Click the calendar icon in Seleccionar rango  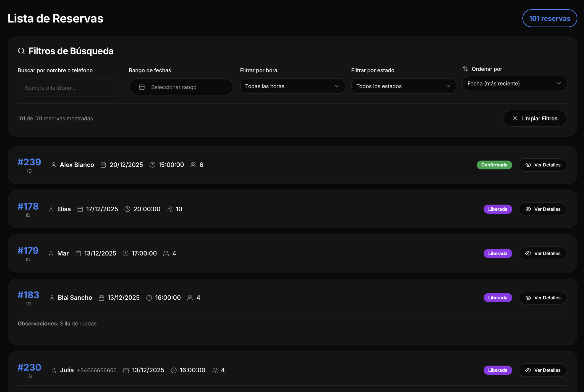142,87
